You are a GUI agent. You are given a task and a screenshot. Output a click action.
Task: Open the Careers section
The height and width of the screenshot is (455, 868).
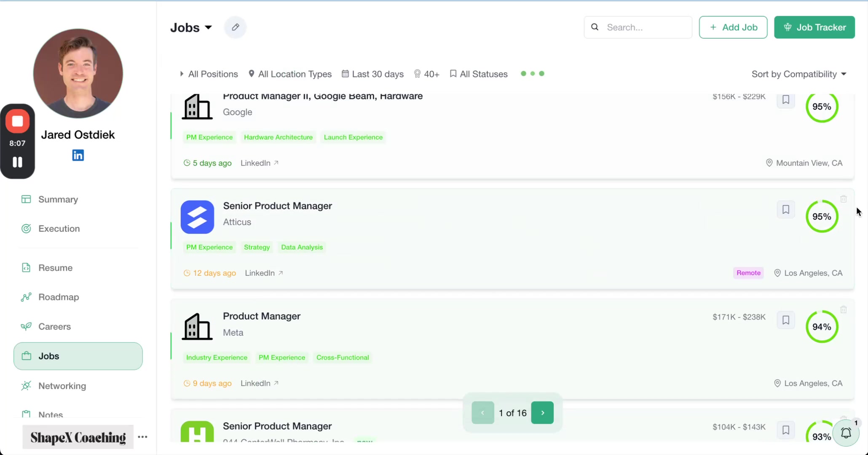click(x=54, y=327)
